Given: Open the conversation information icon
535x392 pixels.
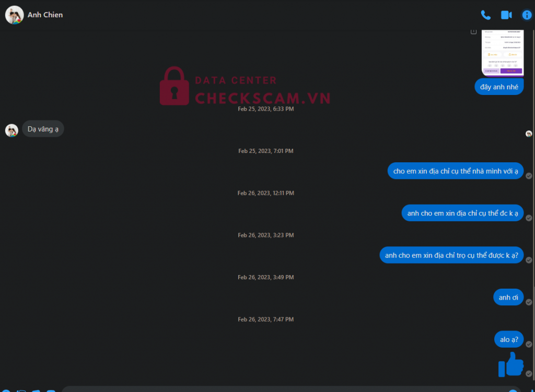Looking at the screenshot, I should pyautogui.click(x=527, y=15).
